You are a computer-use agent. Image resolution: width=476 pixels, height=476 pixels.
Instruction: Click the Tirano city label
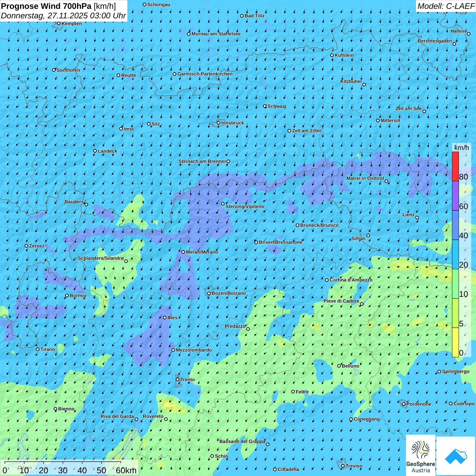48,349
